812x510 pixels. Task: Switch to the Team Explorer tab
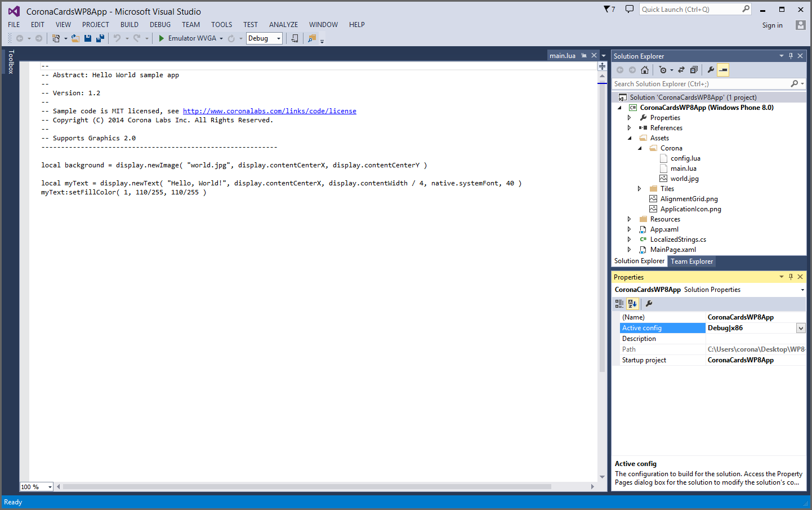pos(691,261)
